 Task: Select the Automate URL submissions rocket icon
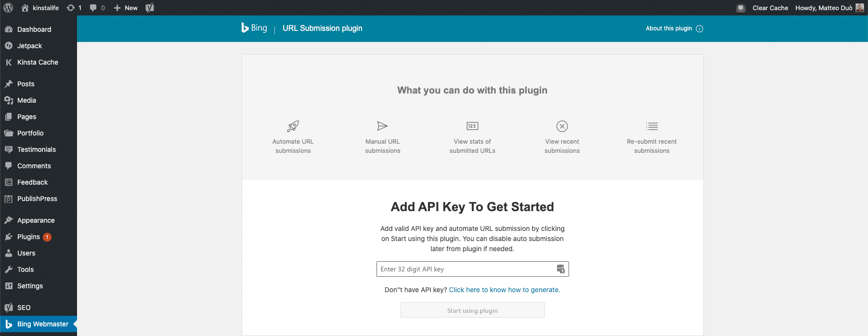coord(292,125)
